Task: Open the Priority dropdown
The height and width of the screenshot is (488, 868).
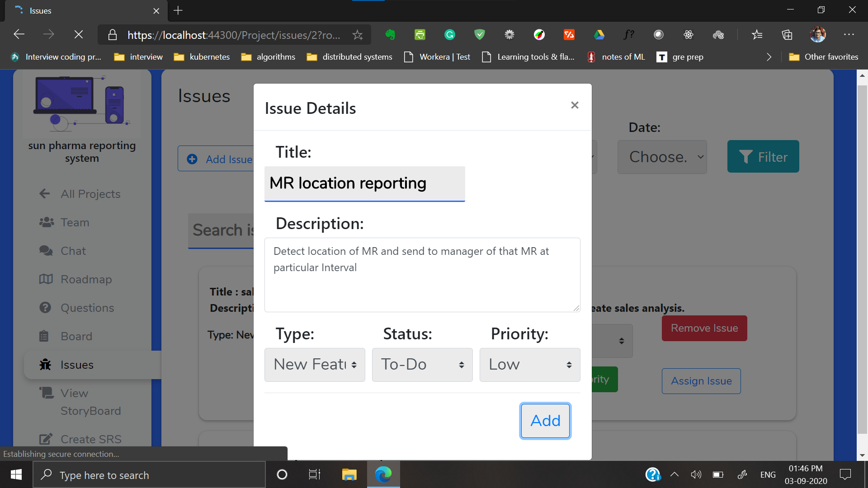Action: click(x=529, y=365)
